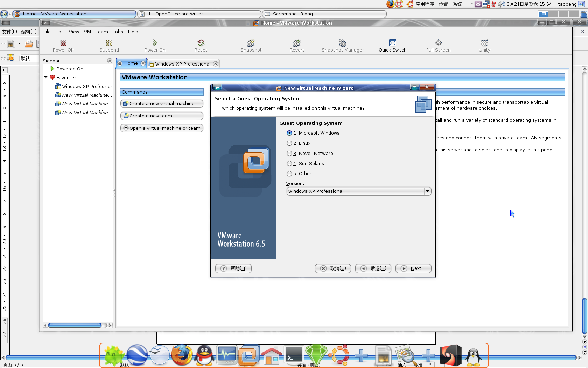This screenshot has width=588, height=368.
Task: Click Open a virtual machine or team
Action: [x=162, y=128]
